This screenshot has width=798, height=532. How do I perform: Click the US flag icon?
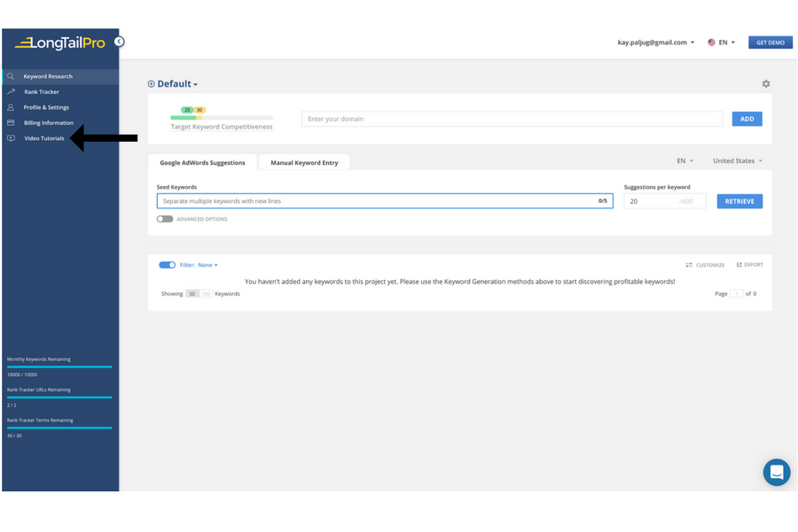711,43
